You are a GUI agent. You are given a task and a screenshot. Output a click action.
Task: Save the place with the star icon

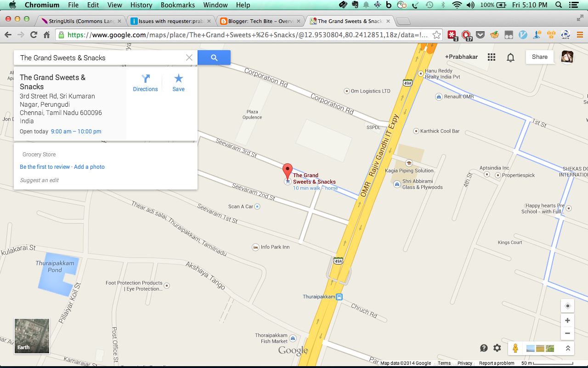(x=179, y=83)
